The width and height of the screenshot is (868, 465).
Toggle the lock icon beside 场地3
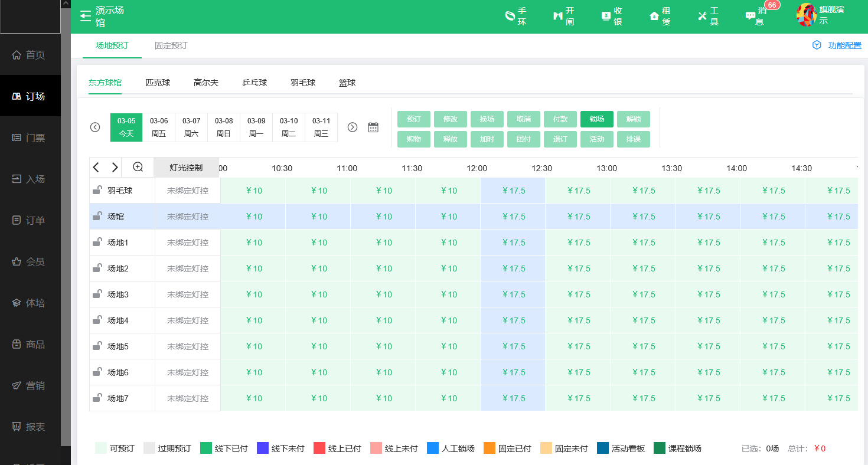pos(97,294)
